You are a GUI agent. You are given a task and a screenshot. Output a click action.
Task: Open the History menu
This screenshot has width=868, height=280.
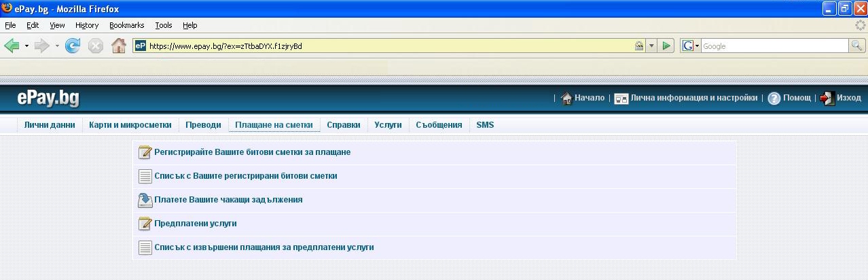click(87, 25)
